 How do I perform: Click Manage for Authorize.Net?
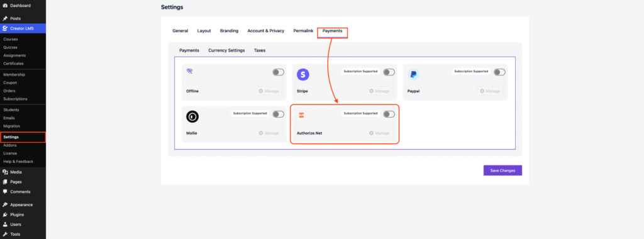pos(379,133)
